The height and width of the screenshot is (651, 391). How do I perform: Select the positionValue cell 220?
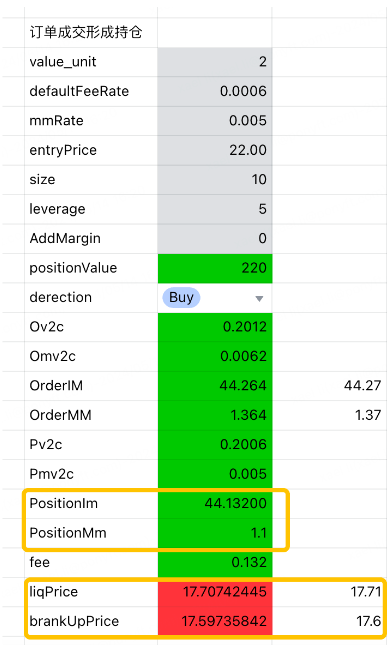tap(215, 268)
